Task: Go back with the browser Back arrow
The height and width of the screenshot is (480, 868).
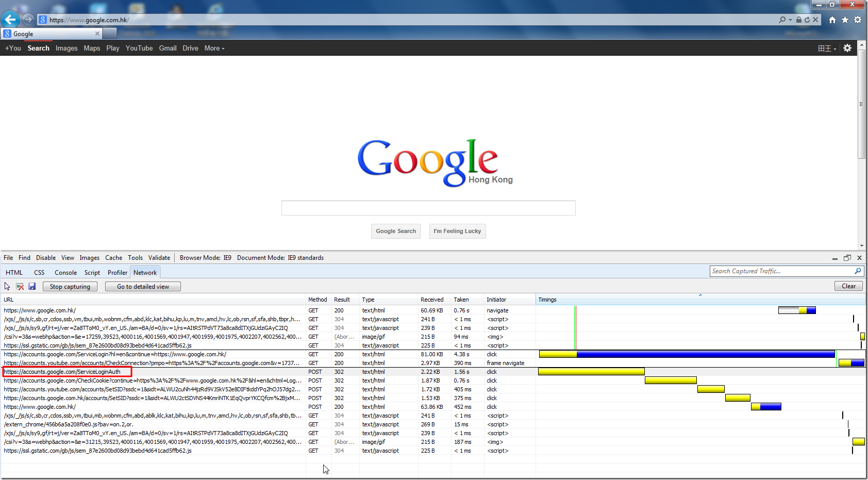Action: (x=10, y=20)
